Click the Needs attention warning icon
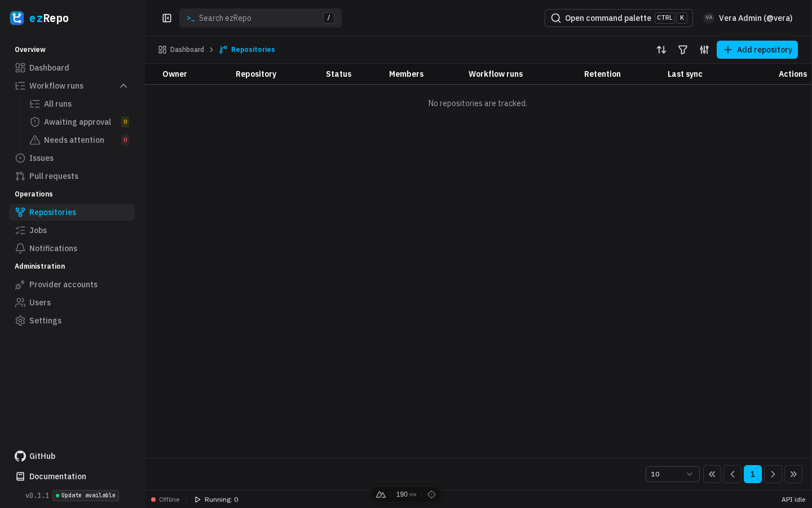812x508 pixels. pyautogui.click(x=35, y=140)
